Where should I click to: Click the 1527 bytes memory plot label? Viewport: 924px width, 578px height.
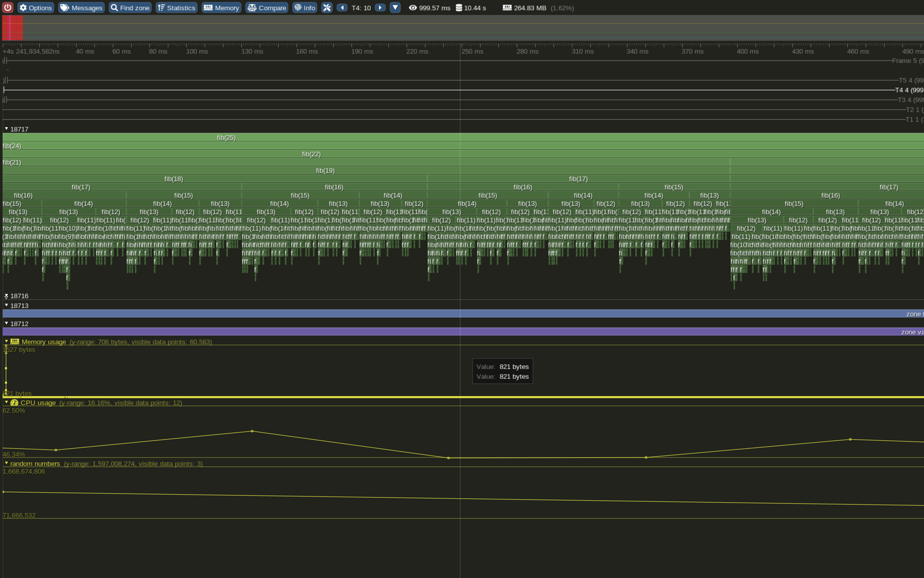click(x=19, y=350)
